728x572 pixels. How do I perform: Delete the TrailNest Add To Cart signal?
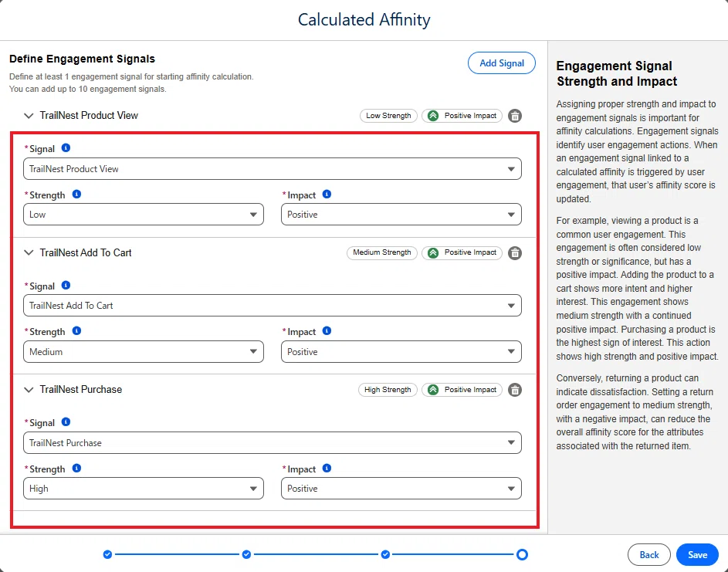(514, 253)
